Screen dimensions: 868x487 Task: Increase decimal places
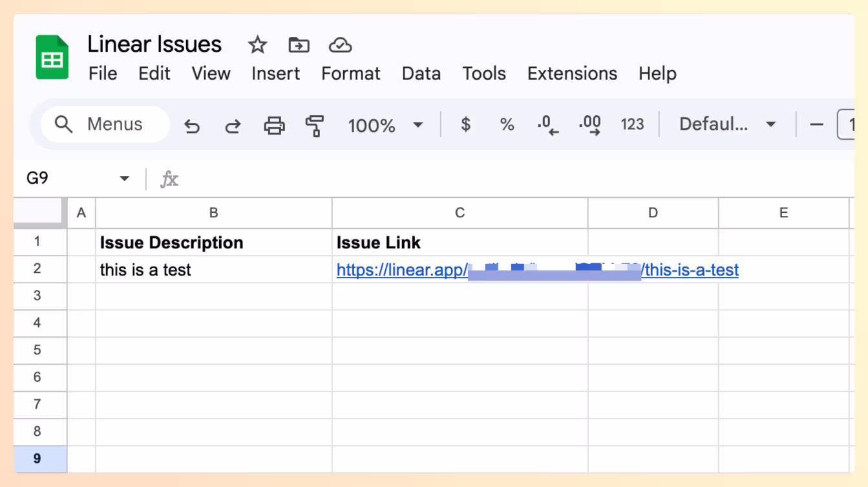590,124
